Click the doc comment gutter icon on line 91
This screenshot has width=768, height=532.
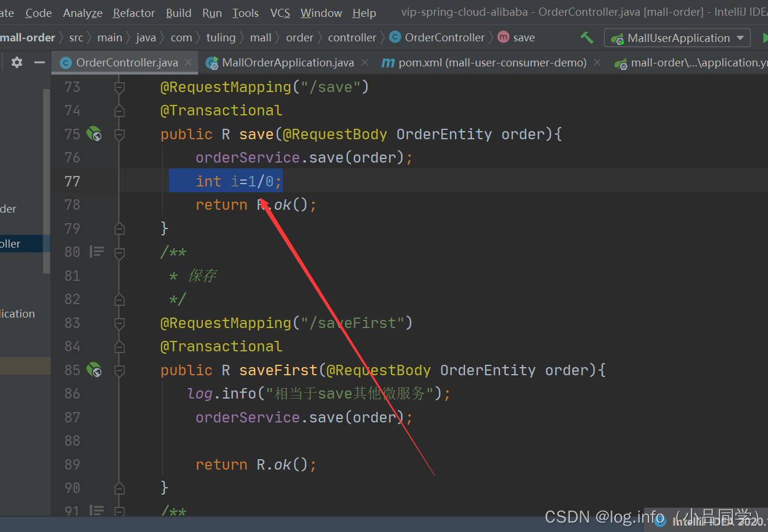(x=97, y=510)
